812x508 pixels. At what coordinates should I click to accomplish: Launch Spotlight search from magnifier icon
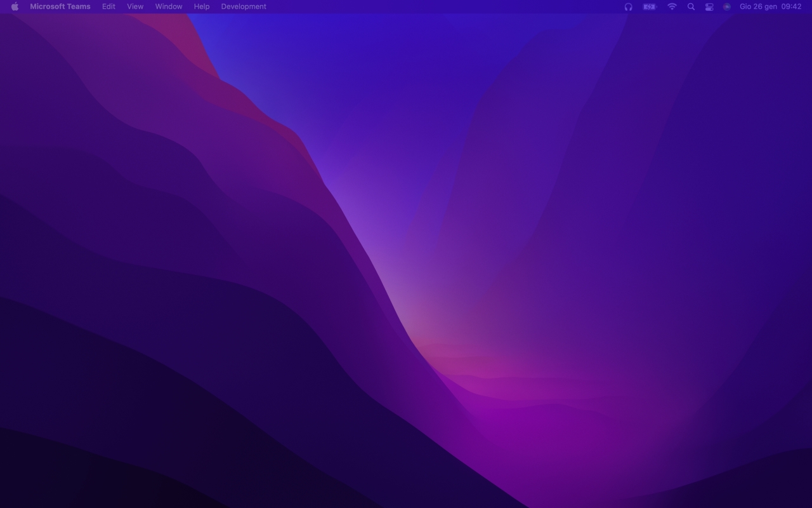pos(691,6)
